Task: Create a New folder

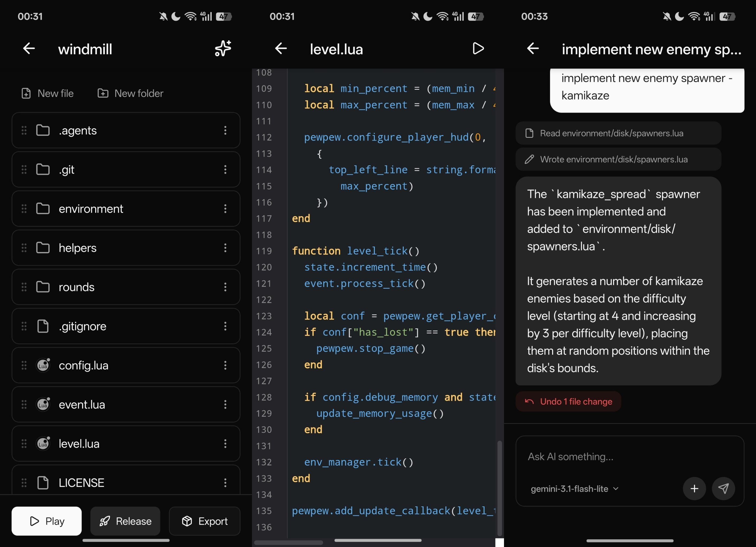Action: 130,93
